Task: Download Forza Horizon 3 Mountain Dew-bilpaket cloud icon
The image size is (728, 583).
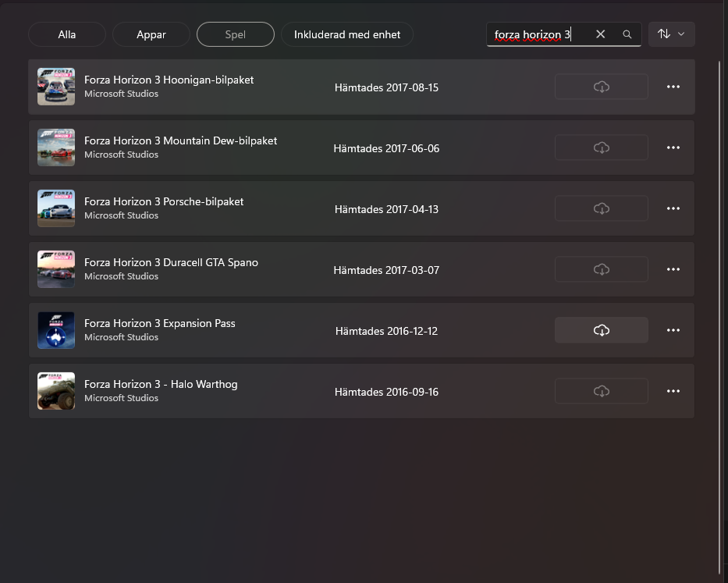Action: pos(602,148)
